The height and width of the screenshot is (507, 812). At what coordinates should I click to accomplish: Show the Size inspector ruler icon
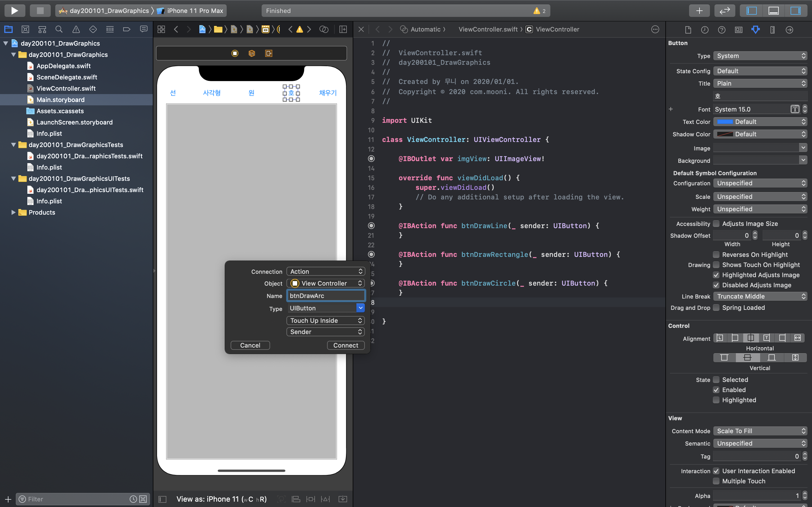tap(773, 30)
